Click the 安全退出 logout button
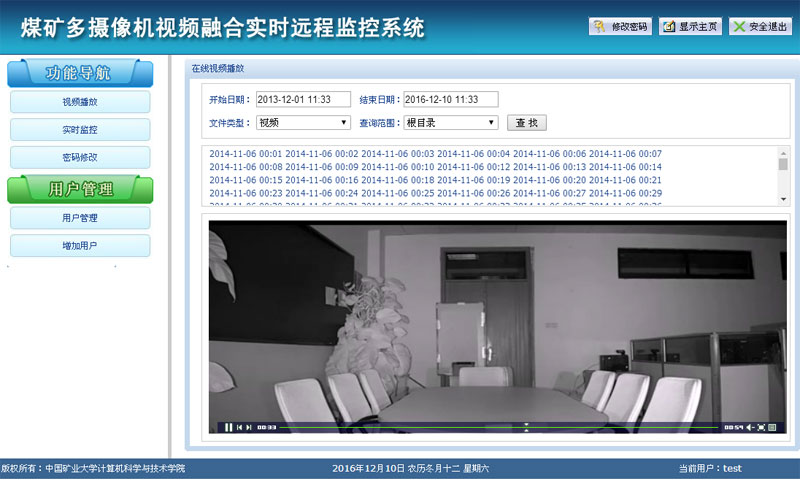Image resolution: width=800 pixels, height=484 pixels. pyautogui.click(x=760, y=27)
